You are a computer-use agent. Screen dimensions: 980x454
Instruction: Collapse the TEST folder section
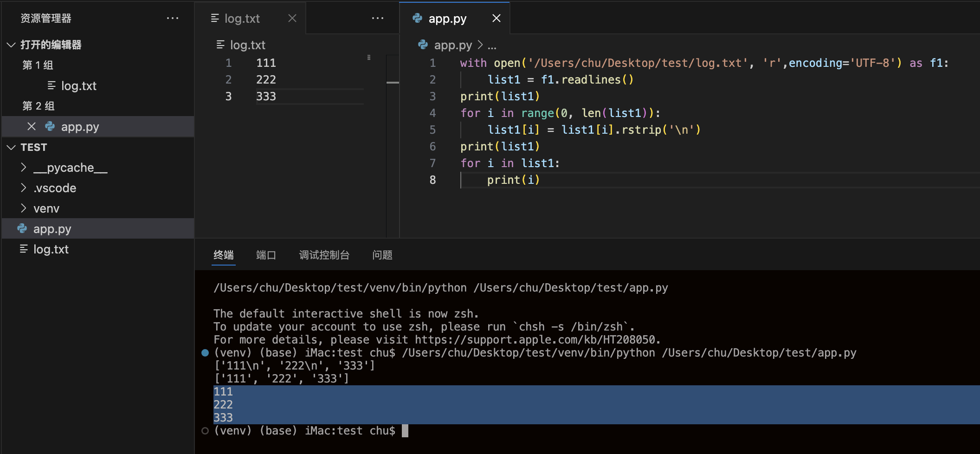[12, 148]
